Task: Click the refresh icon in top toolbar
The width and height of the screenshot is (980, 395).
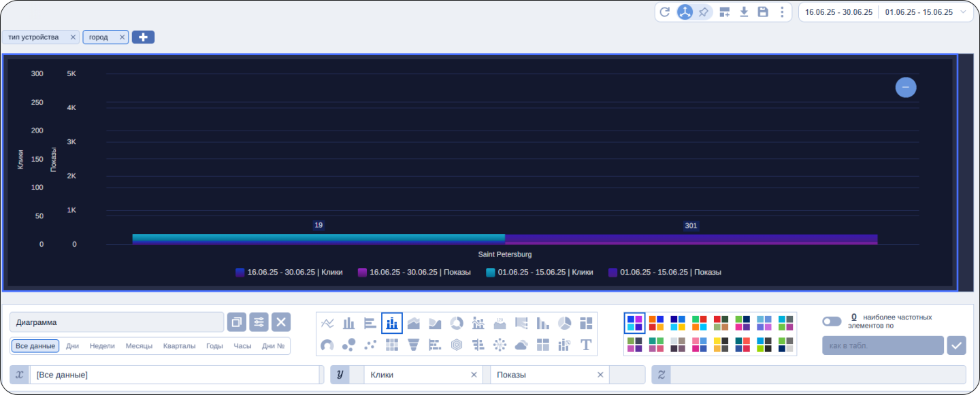Action: (x=665, y=12)
